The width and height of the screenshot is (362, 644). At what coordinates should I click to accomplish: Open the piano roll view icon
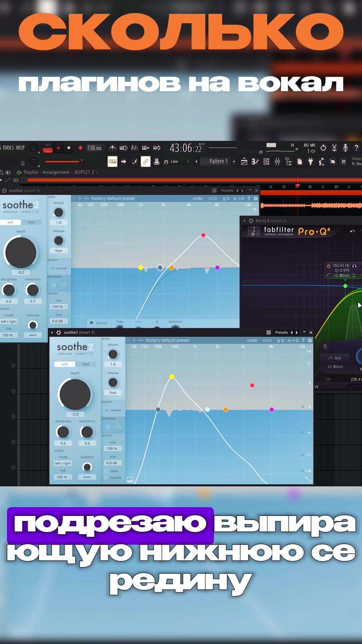pyautogui.click(x=255, y=162)
